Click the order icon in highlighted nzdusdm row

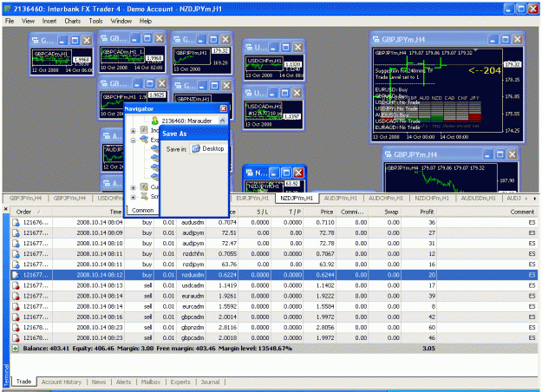[x=16, y=275]
